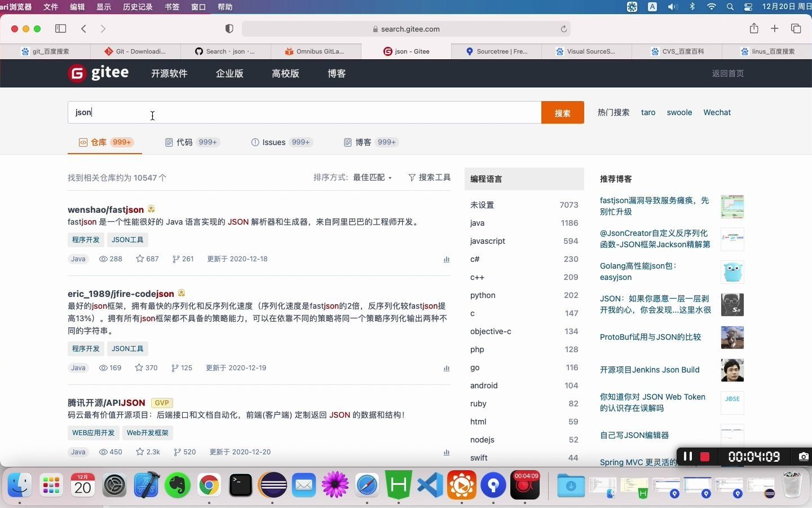
Task: Open the volume control in the menu bar
Action: (x=672, y=7)
